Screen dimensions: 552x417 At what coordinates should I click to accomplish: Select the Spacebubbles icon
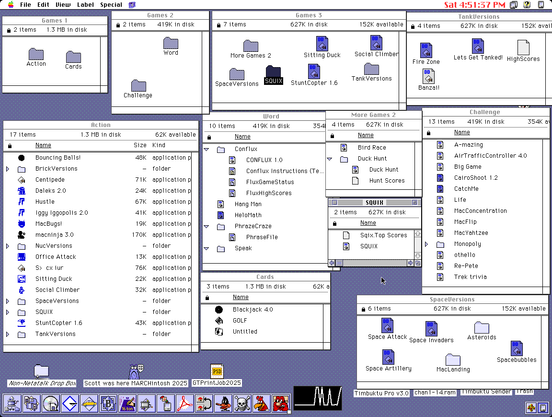(516, 348)
